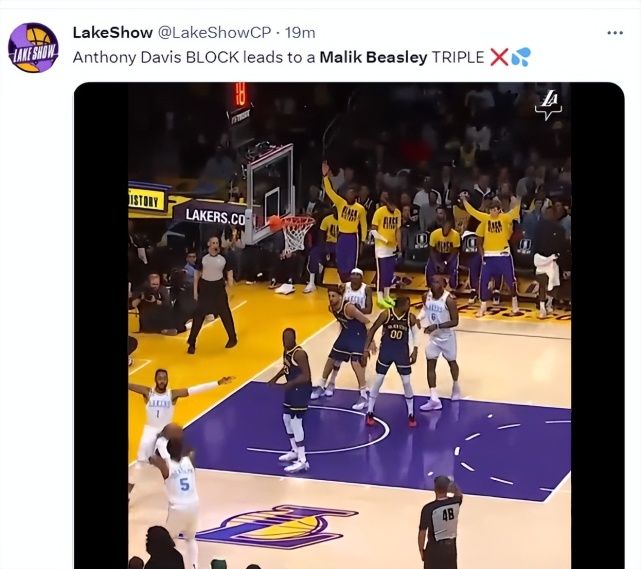Click the orange basketball at the rim
This screenshot has height=569, width=641.
(x=275, y=222)
